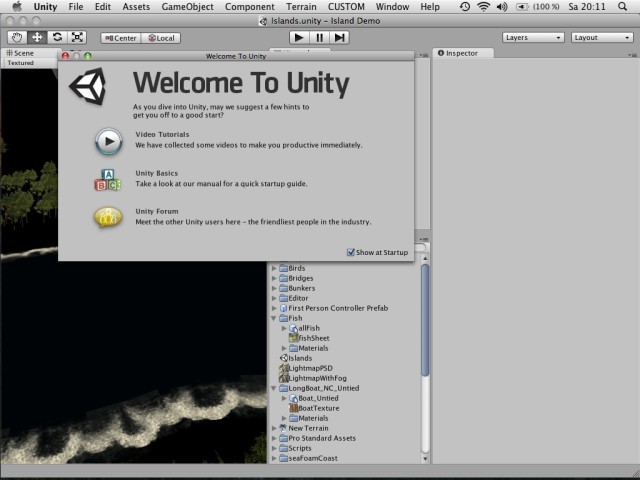Expand the Bunkers folder
The width and height of the screenshot is (640, 480).
pos(274,288)
